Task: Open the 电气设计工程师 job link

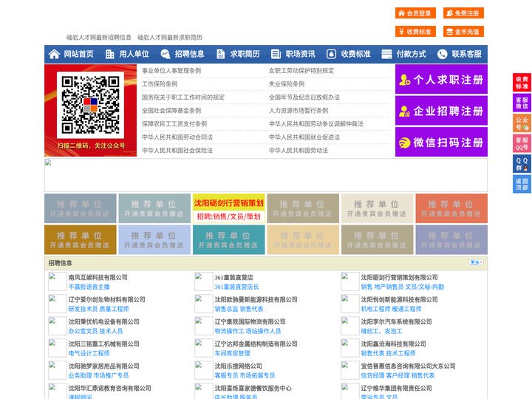Action: [89, 353]
